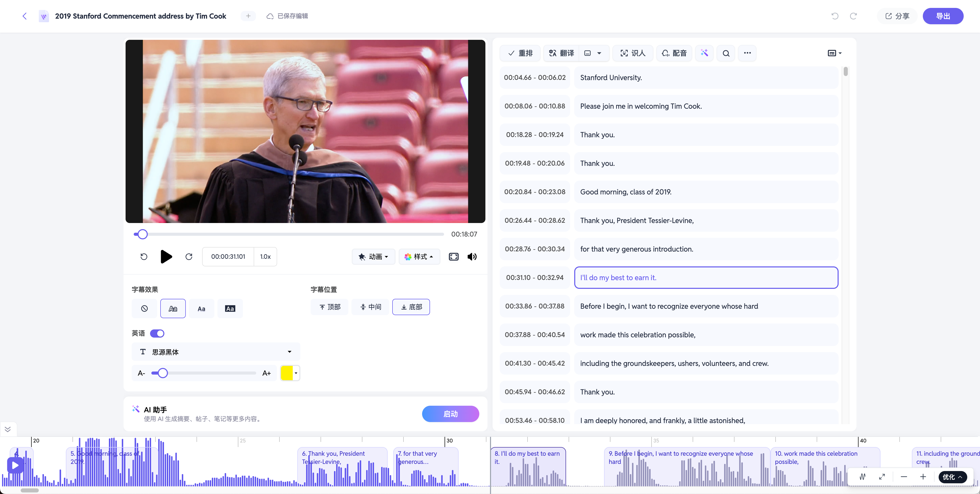Mute audio with the speaker icon
Viewport: 980px width, 494px height.
(472, 257)
